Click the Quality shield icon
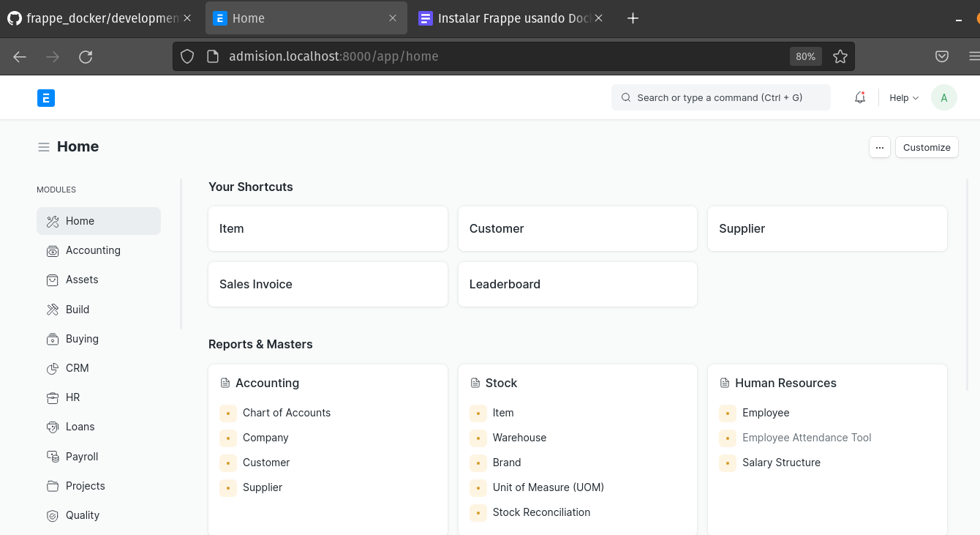980x535 pixels. 53,515
